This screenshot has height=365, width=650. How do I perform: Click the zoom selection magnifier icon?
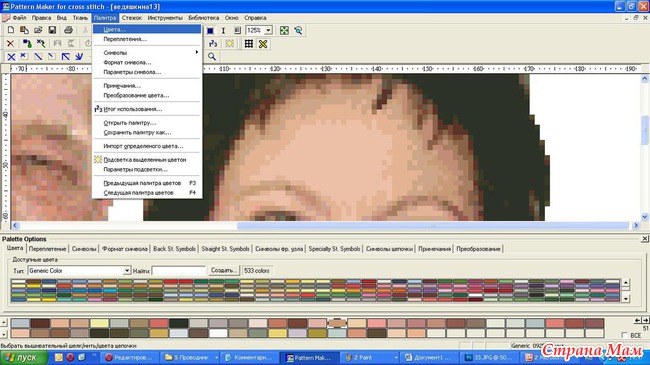tap(298, 31)
